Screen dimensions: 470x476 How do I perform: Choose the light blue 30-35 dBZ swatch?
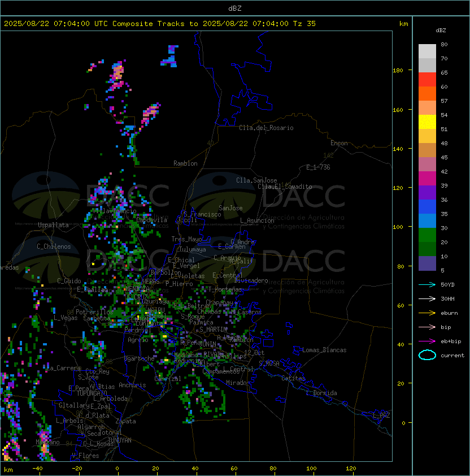pos(427,220)
